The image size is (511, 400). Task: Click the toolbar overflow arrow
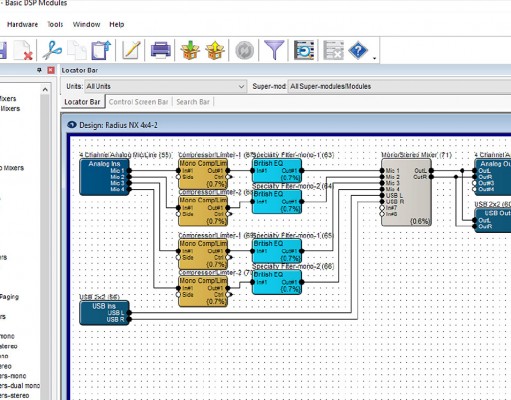374,58
